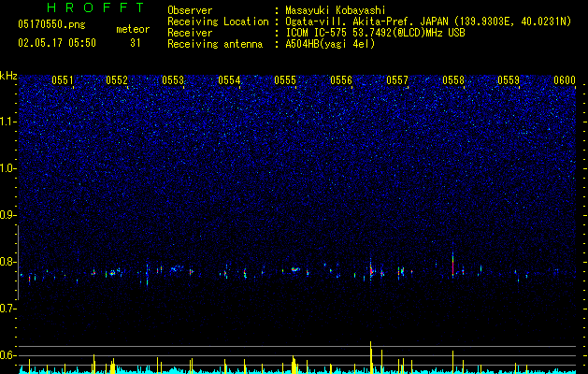588x374 pixels.
Task: Click the gray vertical range bar beside the frequency axis
Action: [x=18, y=262]
